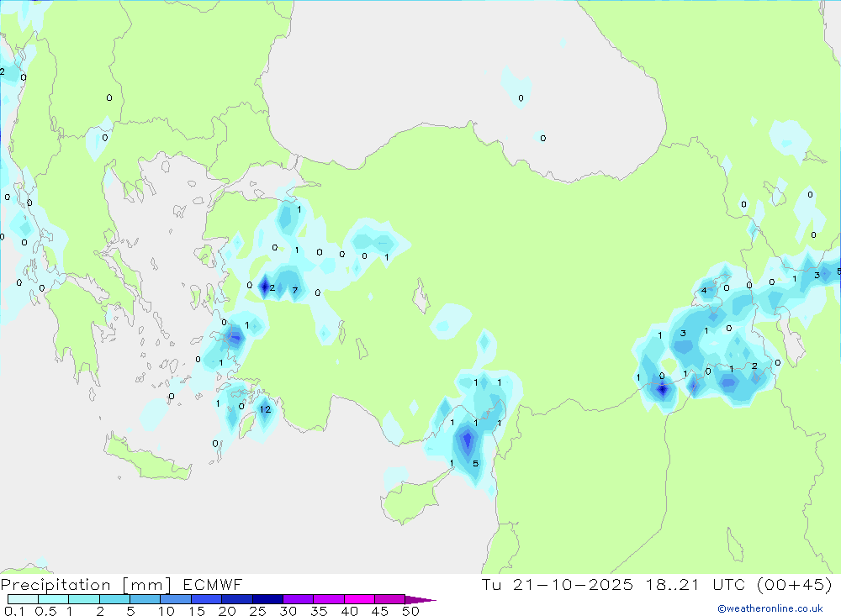Viewport: 841px width, 616px height.
Task: Click the "7" precipitation value on map
Action: point(295,291)
